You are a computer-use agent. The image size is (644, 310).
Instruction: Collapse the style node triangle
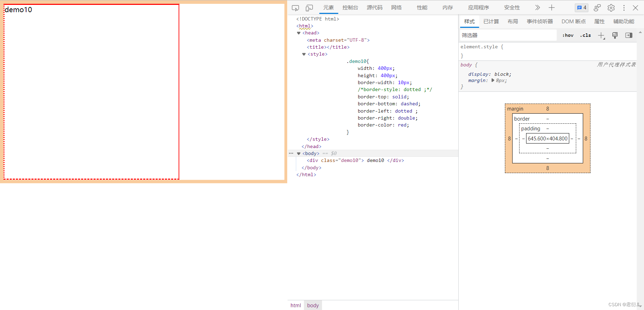click(304, 54)
